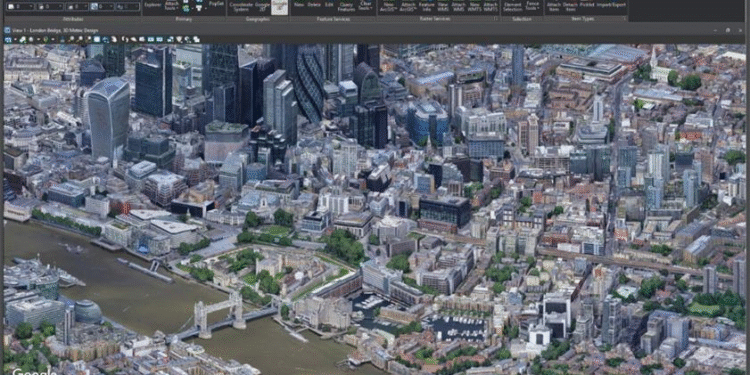Open Feature Info tool
The image size is (750, 375).
click(x=425, y=6)
